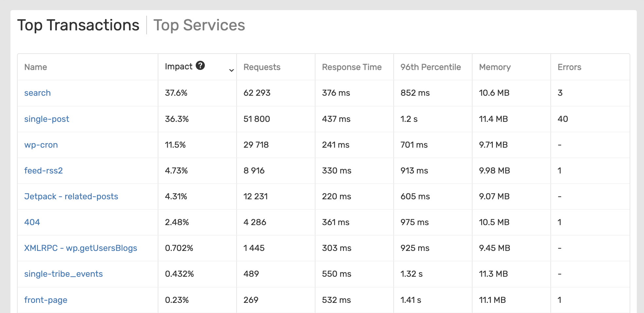Viewport: 644px width, 313px height.
Task: Switch to the Top Services tab
Action: (x=199, y=25)
